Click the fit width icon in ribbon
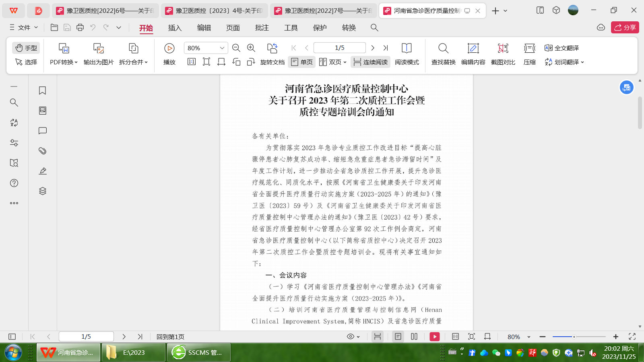The image size is (644, 362). pyautogui.click(x=221, y=62)
